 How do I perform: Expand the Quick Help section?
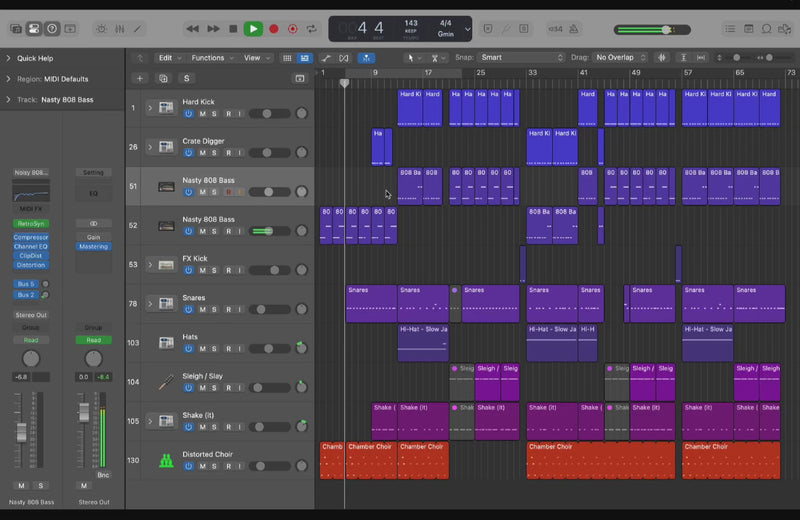[8, 58]
